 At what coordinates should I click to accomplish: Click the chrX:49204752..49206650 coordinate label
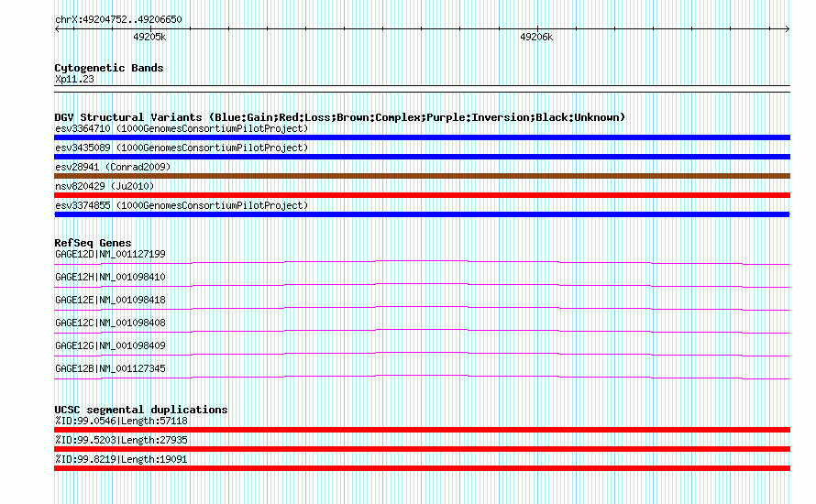(118, 19)
